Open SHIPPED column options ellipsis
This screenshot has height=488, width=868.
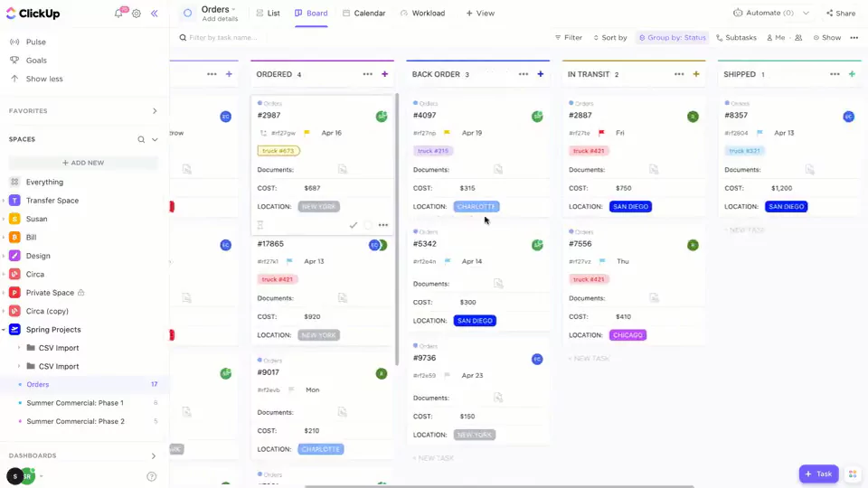(x=835, y=74)
